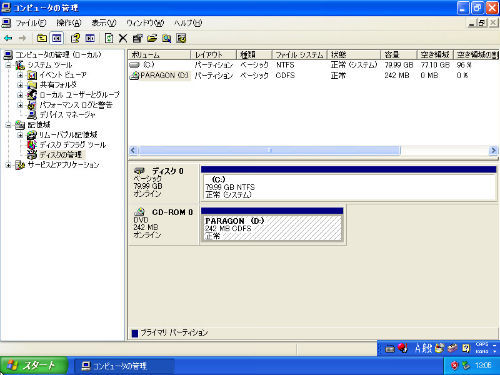Collapse the 記憶域 tree node
500x375 pixels.
(x=8, y=125)
